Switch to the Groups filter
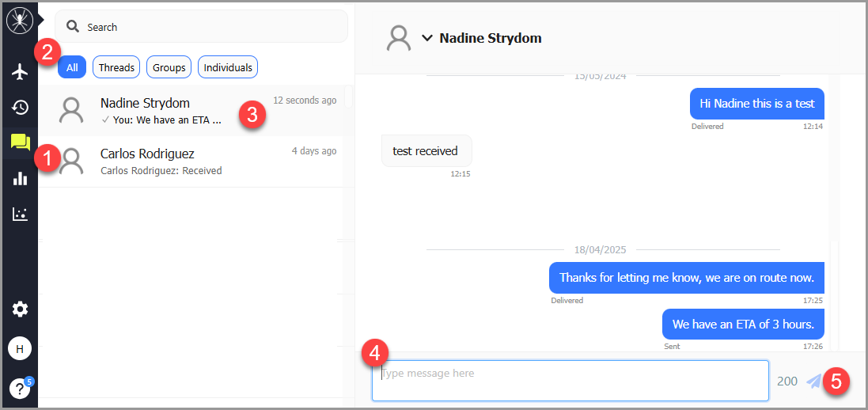 tap(169, 67)
